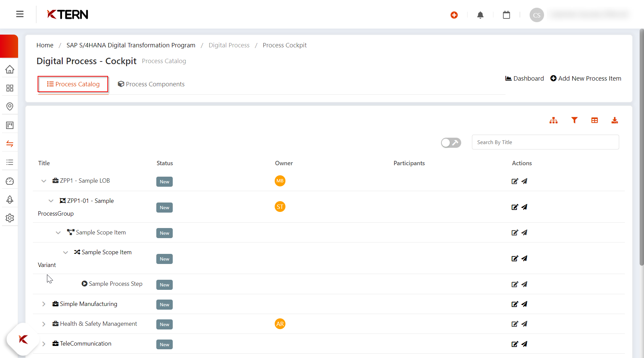Open the notifications bell
The width and height of the screenshot is (644, 358).
(480, 15)
